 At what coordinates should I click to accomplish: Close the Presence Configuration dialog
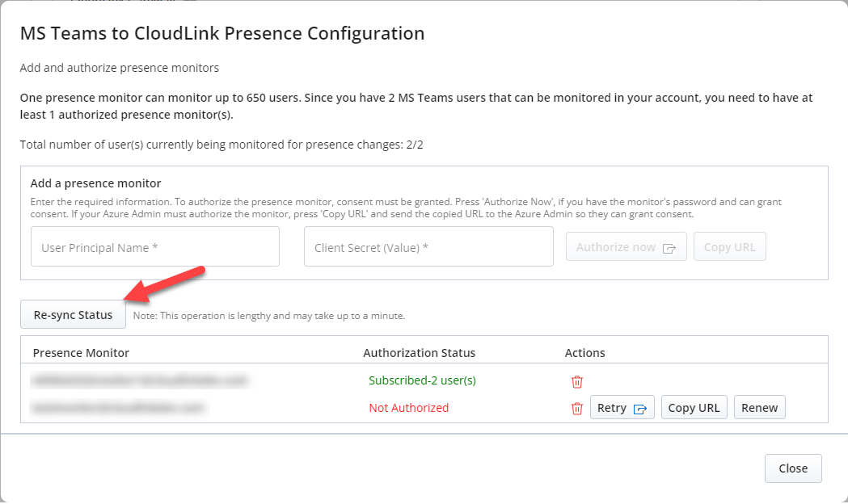point(793,468)
